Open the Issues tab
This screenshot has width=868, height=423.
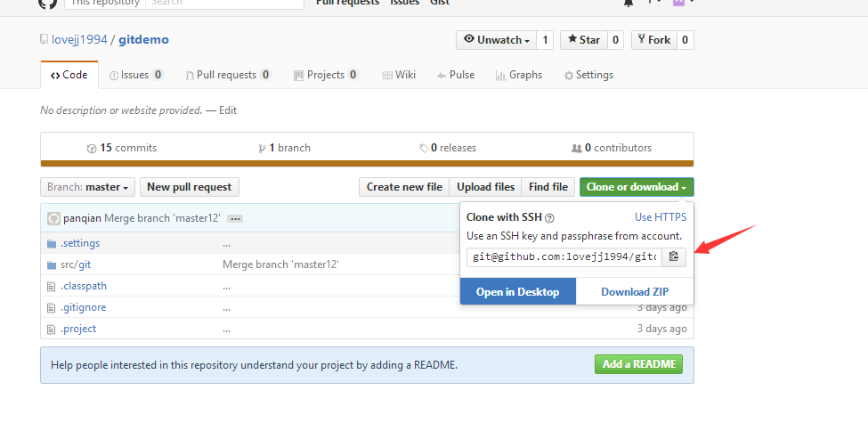pyautogui.click(x=136, y=75)
